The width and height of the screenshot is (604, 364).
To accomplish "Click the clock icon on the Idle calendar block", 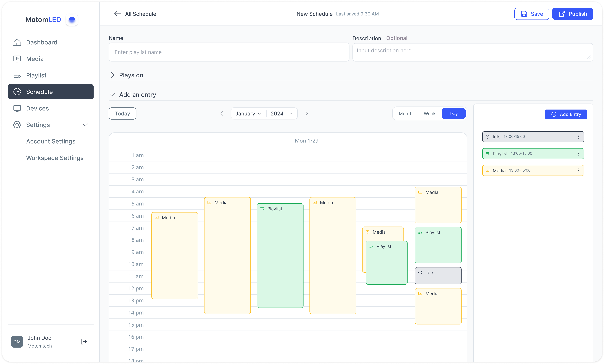I will pos(420,273).
